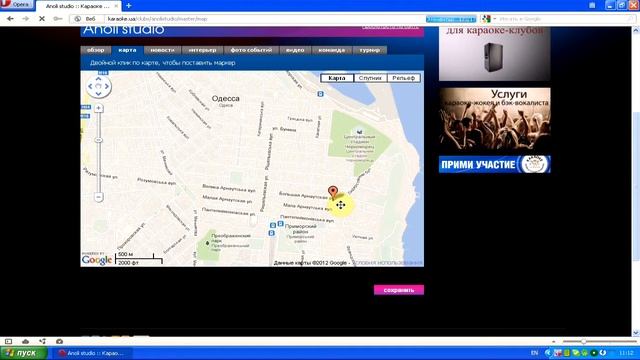The image size is (640, 360).
Task: Open the для караоке-клубов speaker ad
Action: (495, 53)
